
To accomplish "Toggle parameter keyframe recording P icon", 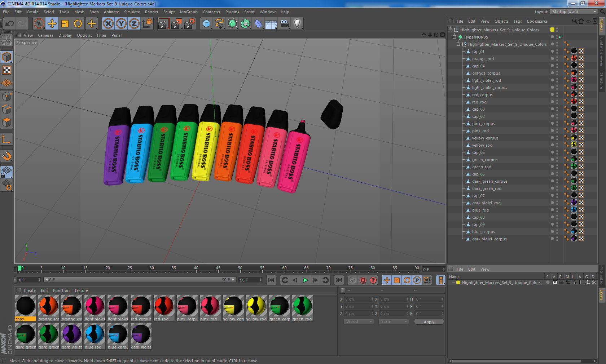I will tap(417, 280).
